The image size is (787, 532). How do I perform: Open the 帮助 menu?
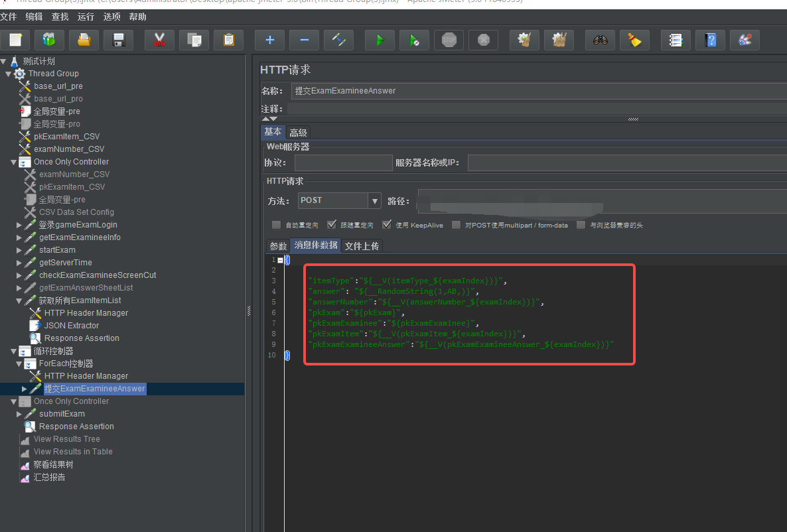click(x=137, y=17)
